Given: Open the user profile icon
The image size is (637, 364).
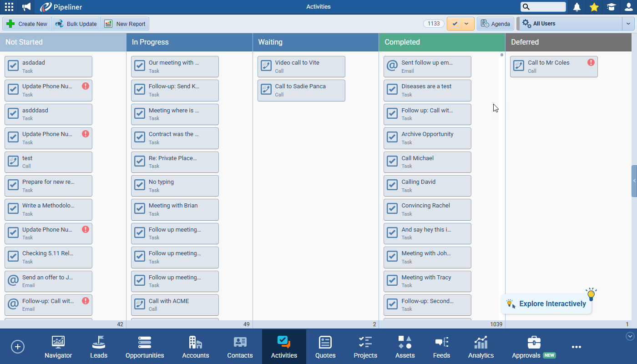Looking at the screenshot, I should tap(628, 7).
